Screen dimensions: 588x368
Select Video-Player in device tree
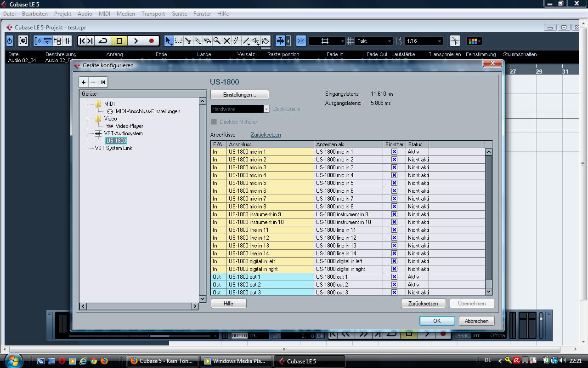[129, 126]
